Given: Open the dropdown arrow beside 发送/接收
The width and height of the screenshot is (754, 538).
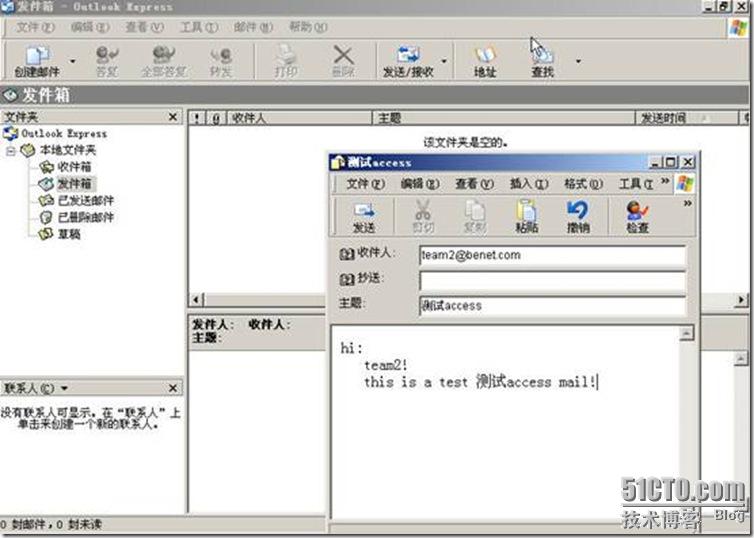Looking at the screenshot, I should point(444,61).
